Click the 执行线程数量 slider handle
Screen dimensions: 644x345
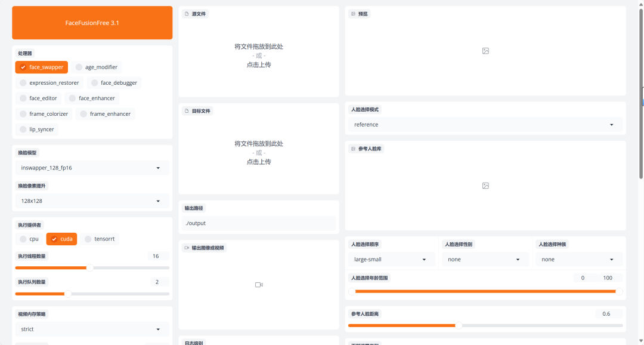point(90,267)
